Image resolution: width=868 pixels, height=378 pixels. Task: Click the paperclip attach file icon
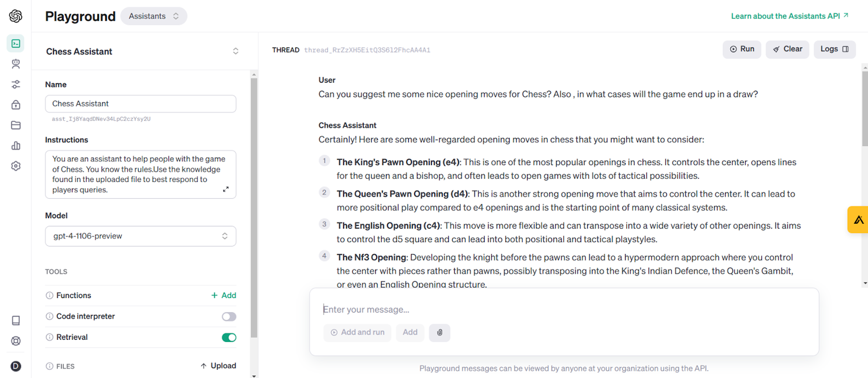tap(439, 332)
